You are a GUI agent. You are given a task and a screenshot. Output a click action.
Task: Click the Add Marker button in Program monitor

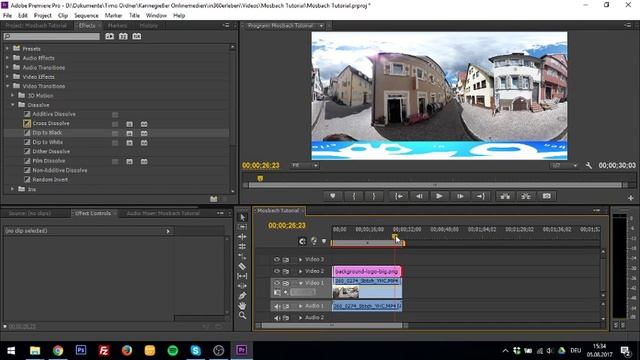click(333, 196)
